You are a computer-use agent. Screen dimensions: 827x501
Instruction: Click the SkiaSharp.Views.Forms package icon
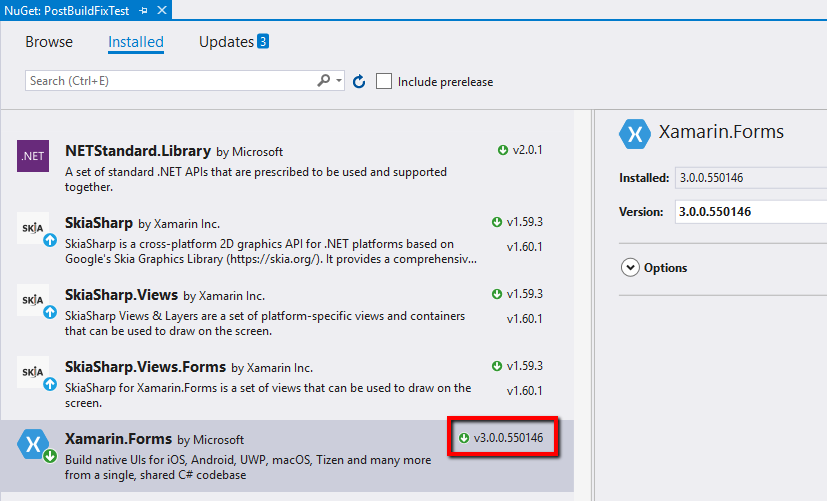33,372
